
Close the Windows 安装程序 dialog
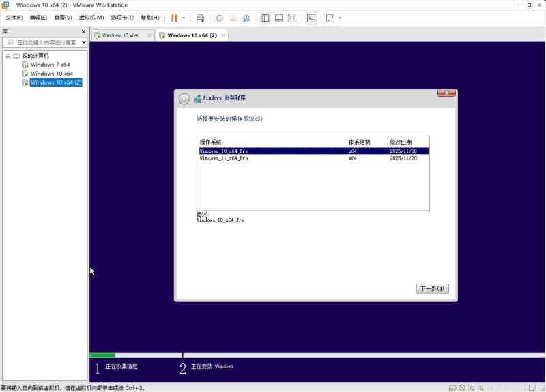446,93
